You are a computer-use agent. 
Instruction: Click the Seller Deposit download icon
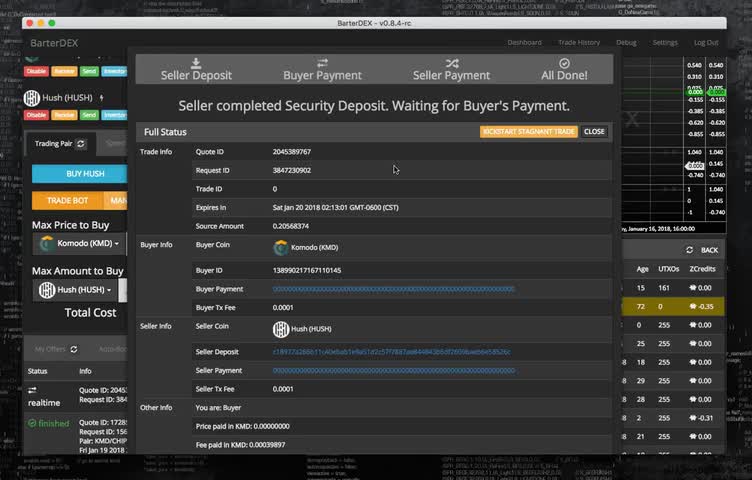[196, 62]
